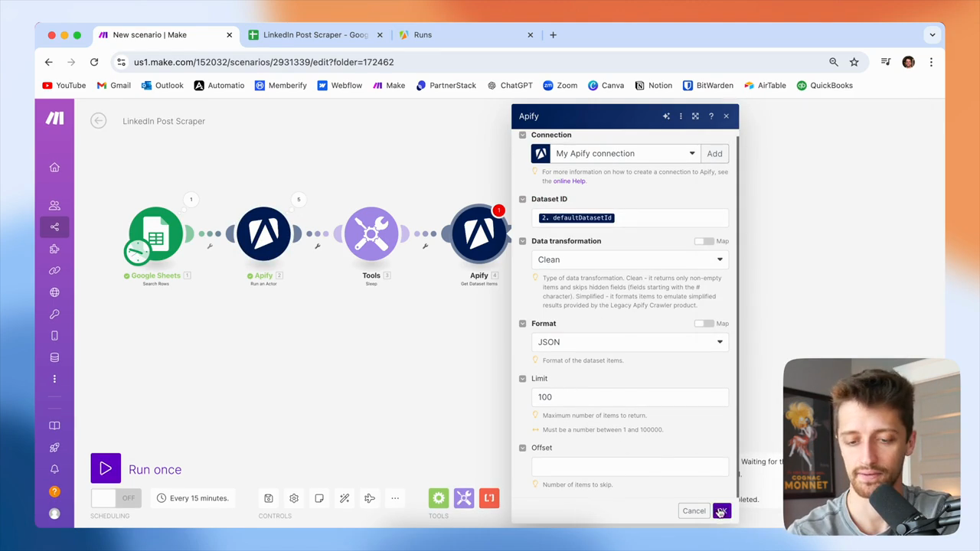980x551 pixels.
Task: Open the What's new rocket icon
Action: [x=54, y=447]
